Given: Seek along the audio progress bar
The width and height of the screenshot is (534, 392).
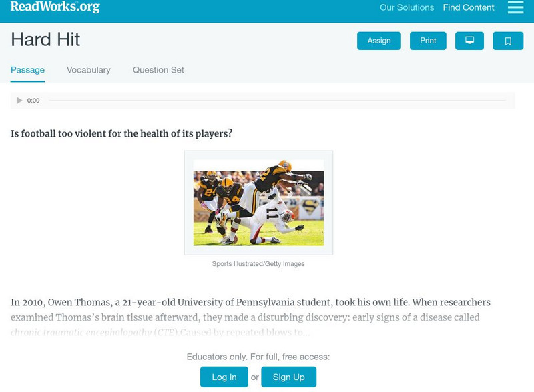Looking at the screenshot, I should tap(277, 101).
